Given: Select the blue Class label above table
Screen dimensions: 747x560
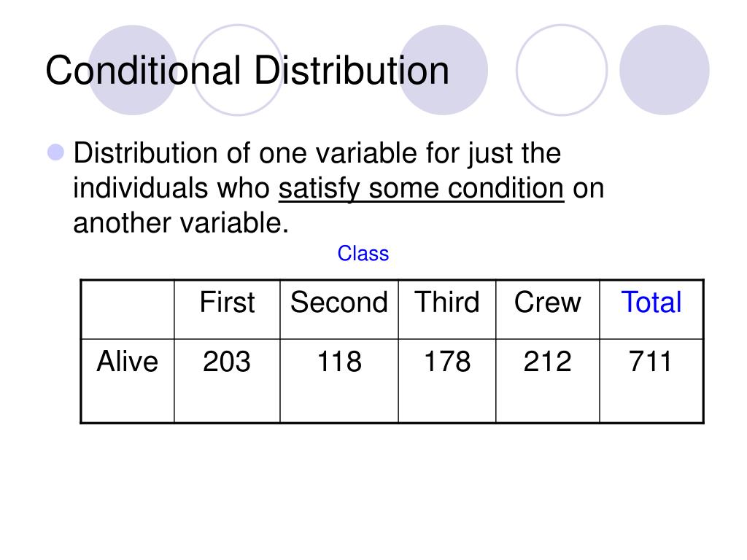Looking at the screenshot, I should [x=363, y=253].
